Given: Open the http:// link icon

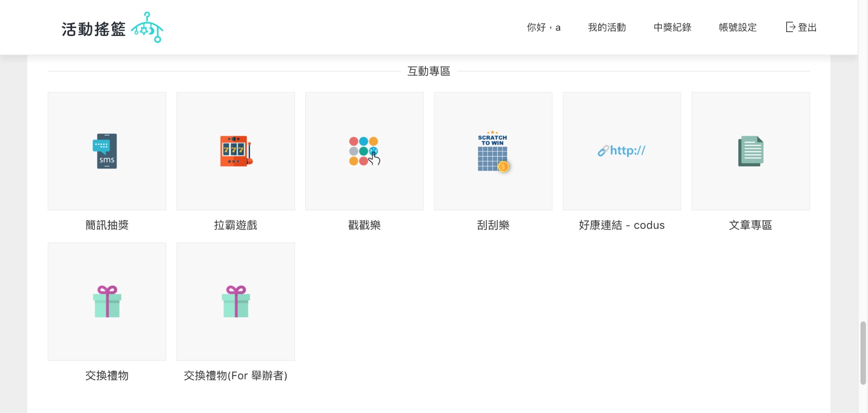Looking at the screenshot, I should pyautogui.click(x=622, y=151).
